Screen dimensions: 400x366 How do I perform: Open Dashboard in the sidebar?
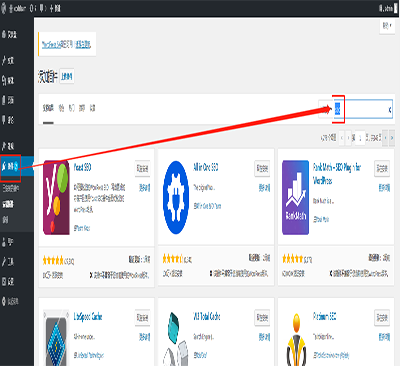point(10,34)
